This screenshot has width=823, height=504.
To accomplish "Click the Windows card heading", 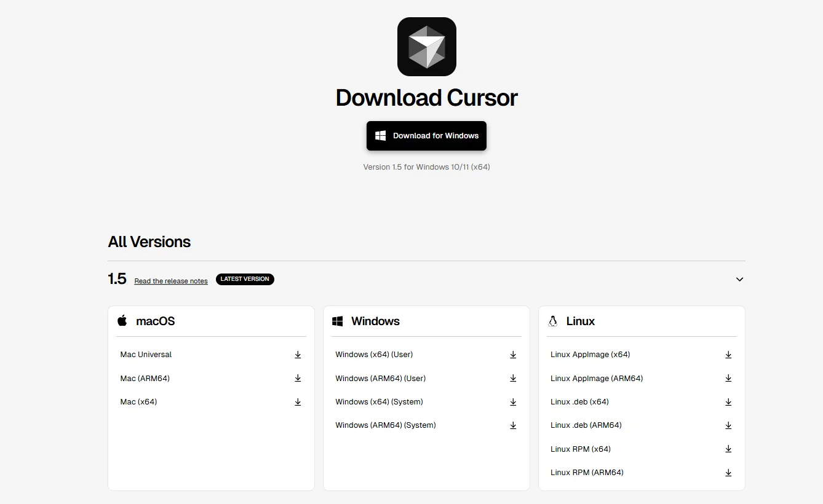I will (375, 321).
